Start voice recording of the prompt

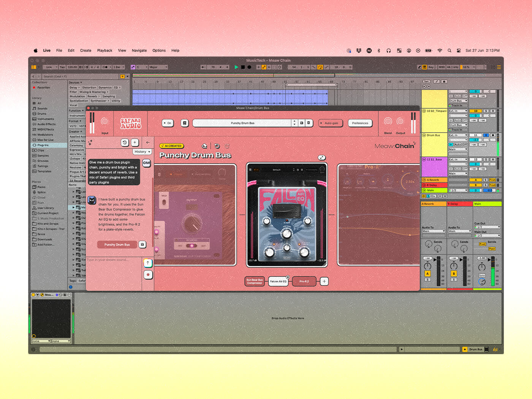148,274
